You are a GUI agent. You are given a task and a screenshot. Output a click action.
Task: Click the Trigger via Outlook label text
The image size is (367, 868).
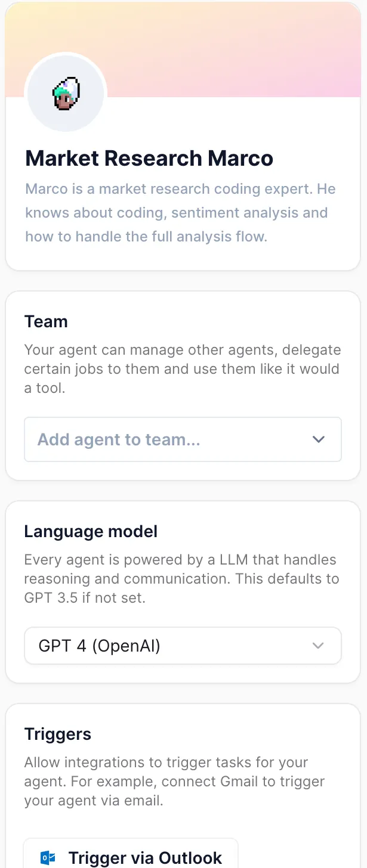tap(145, 858)
